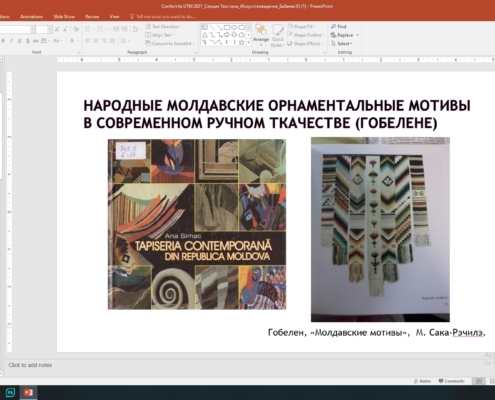The height and width of the screenshot is (400, 495).
Task: Open the Animations ribbon tab
Action: 32,16
